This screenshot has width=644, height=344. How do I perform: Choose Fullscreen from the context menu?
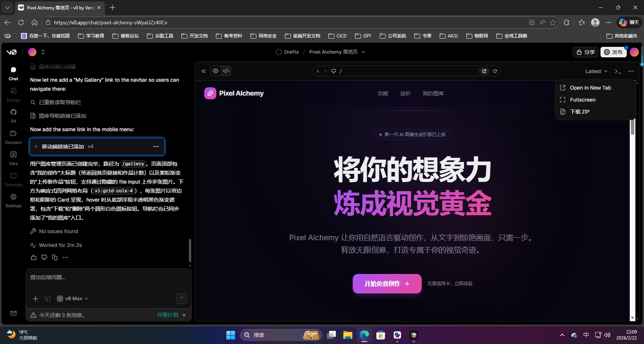[x=581, y=100]
